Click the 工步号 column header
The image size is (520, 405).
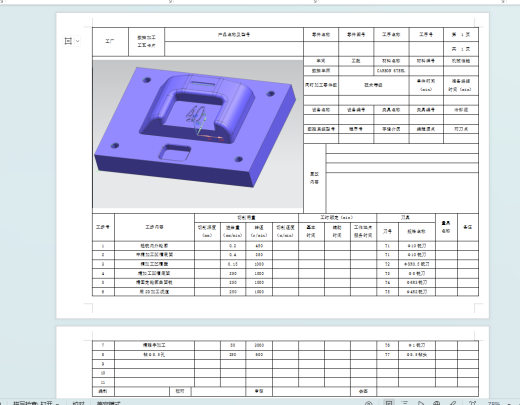(x=103, y=227)
